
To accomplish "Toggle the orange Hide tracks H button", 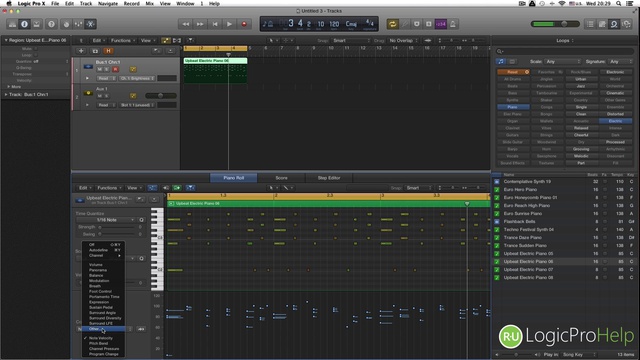I will point(108,51).
